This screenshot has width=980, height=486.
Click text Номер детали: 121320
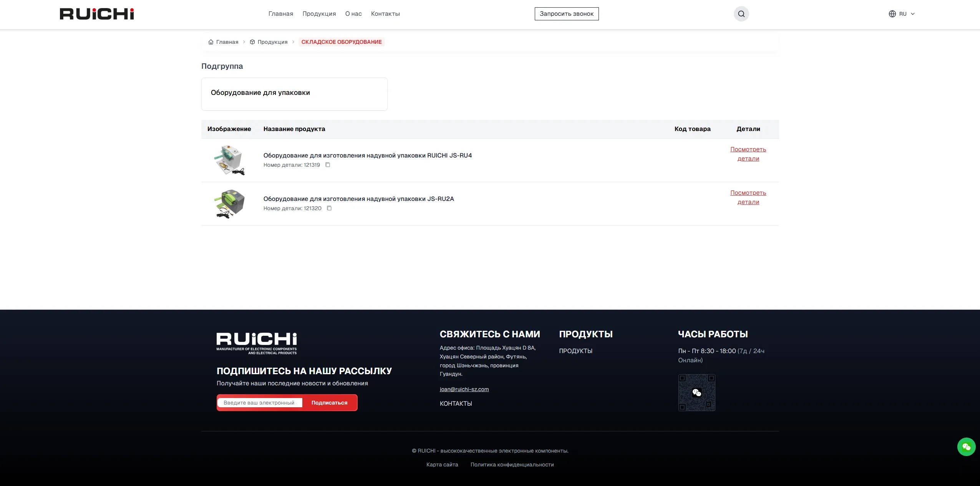[292, 208]
